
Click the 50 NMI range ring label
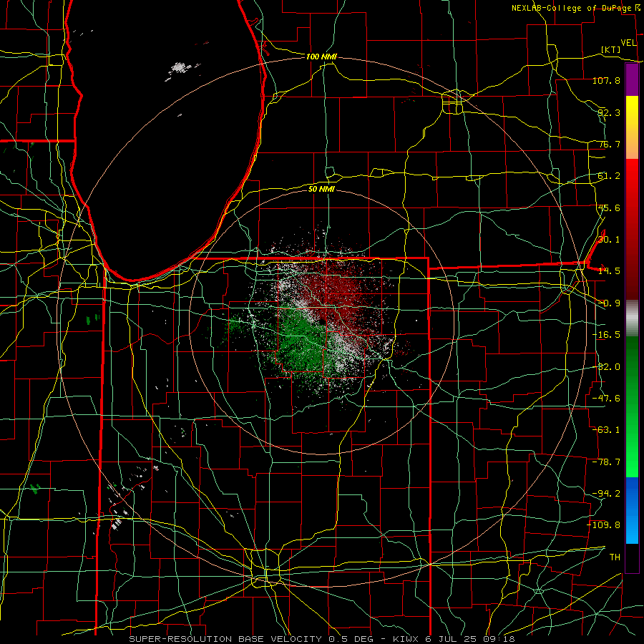click(321, 189)
